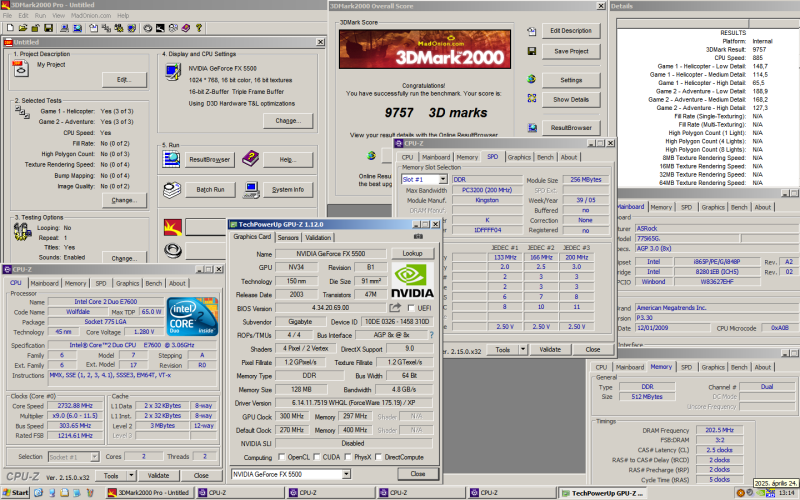This screenshot has height=500, width=800.
Task: Click the round run-benchmark icon in toolbar
Action: 147,28
